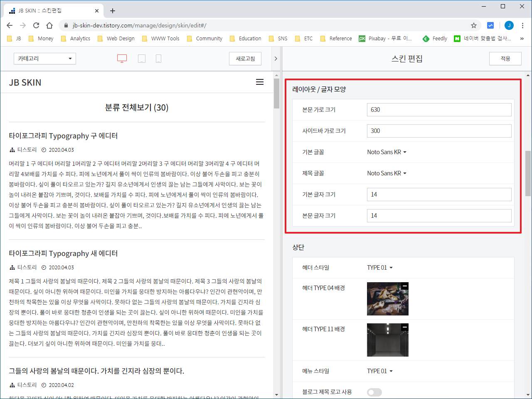Click the 사이드바 가로 크기 field with 300
The width and height of the screenshot is (532, 399).
click(439, 131)
